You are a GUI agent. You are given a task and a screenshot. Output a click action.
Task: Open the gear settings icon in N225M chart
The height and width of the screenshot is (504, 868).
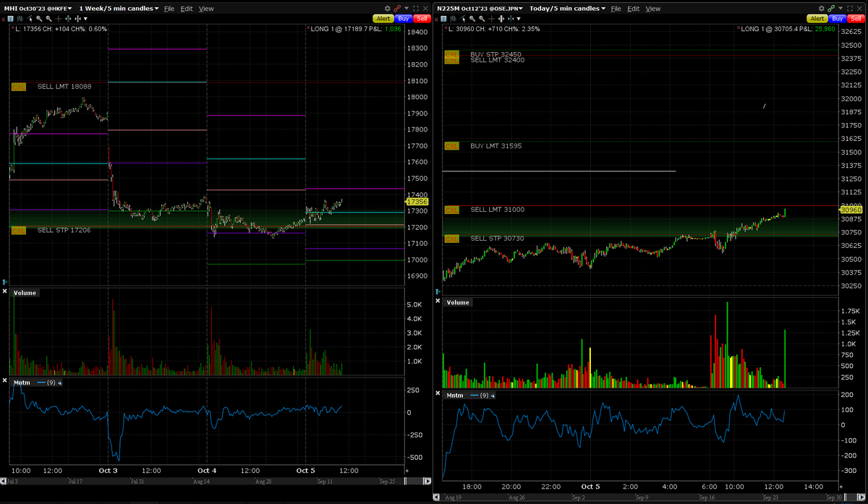point(821,8)
